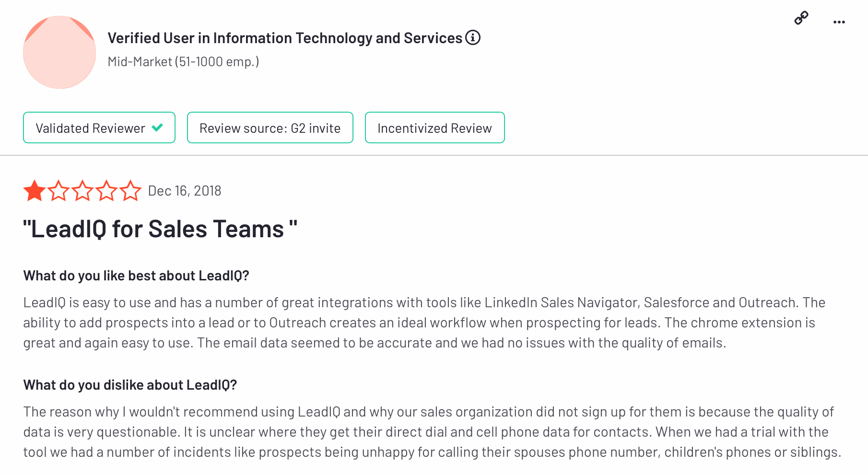Viewport: 868px width, 475px height.
Task: Click the Incentivized Review badge
Action: (x=434, y=127)
